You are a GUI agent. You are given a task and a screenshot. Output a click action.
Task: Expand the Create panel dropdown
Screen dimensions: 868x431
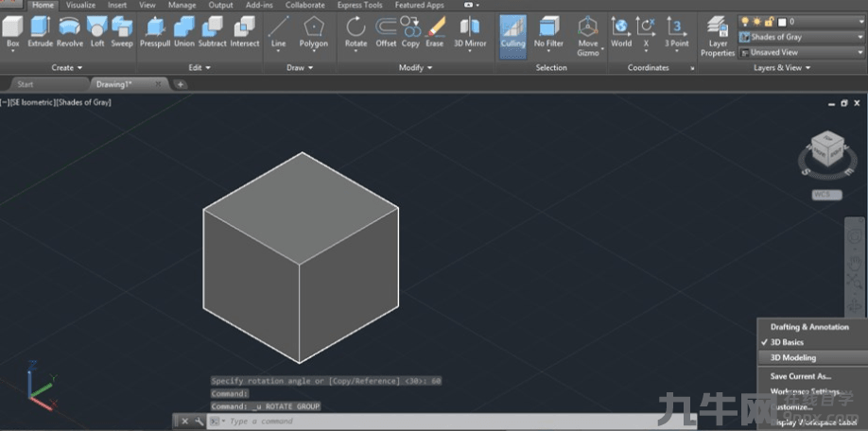click(66, 67)
